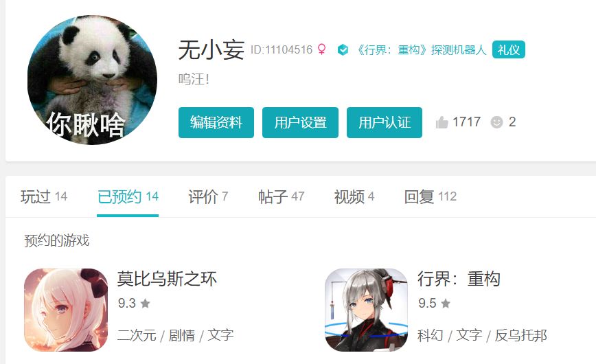
Task: Click the smiley face icon beside 2
Action: coord(496,122)
